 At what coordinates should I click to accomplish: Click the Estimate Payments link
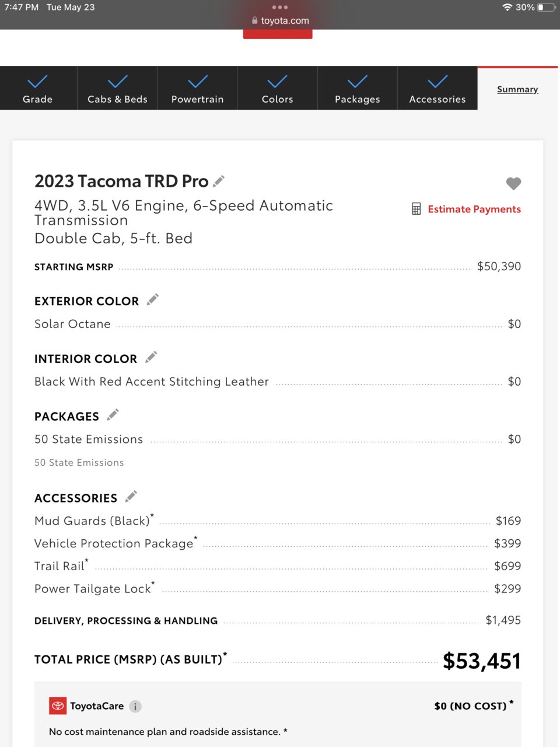coord(474,209)
